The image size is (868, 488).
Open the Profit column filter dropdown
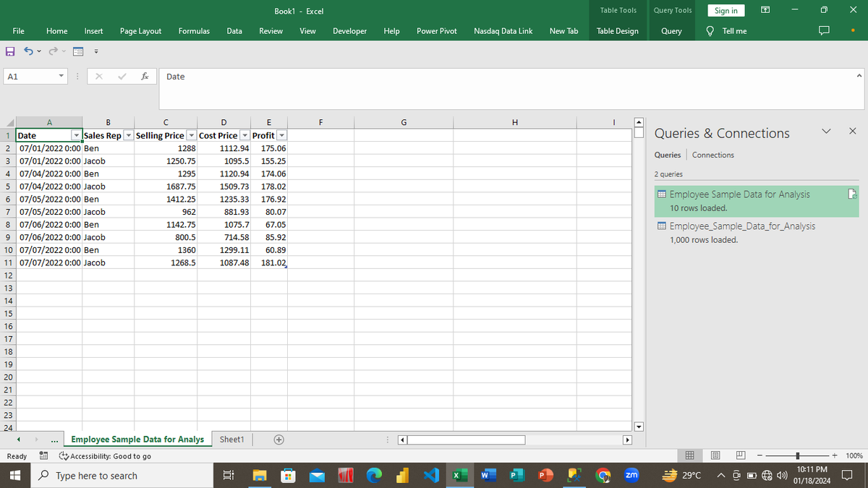282,136
